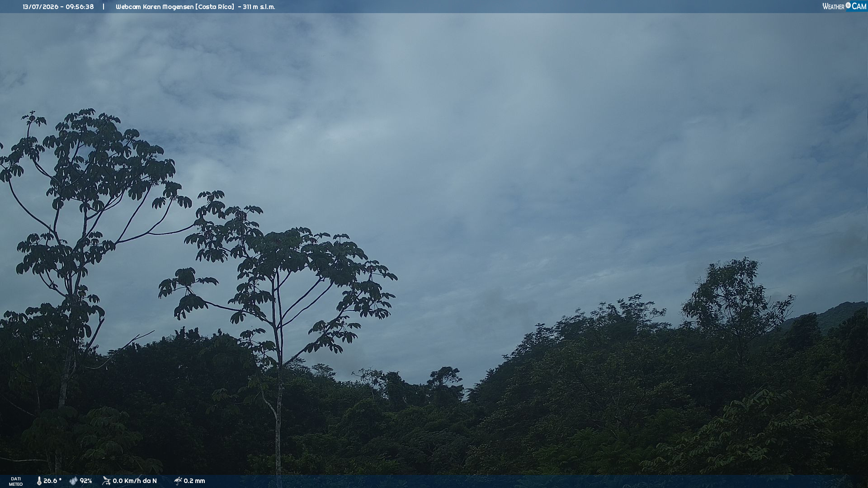
Task: Select the wind reading 0.0 Km/h da N
Action: tap(135, 481)
